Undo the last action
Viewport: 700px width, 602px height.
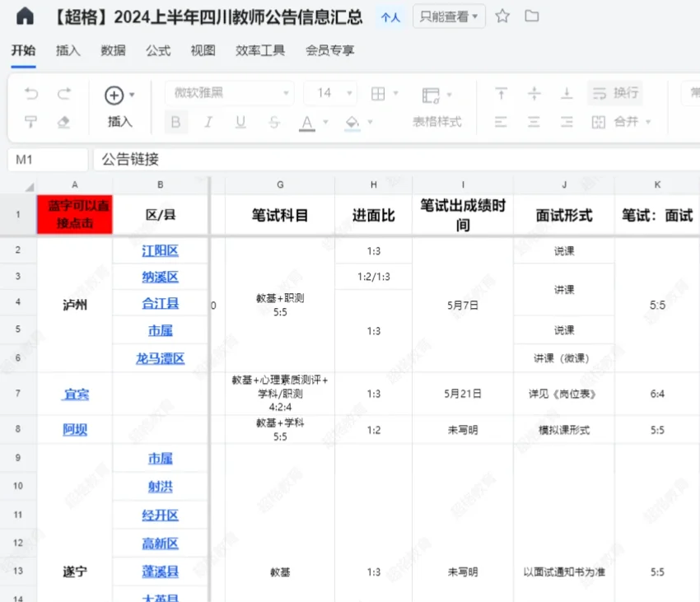tap(31, 93)
